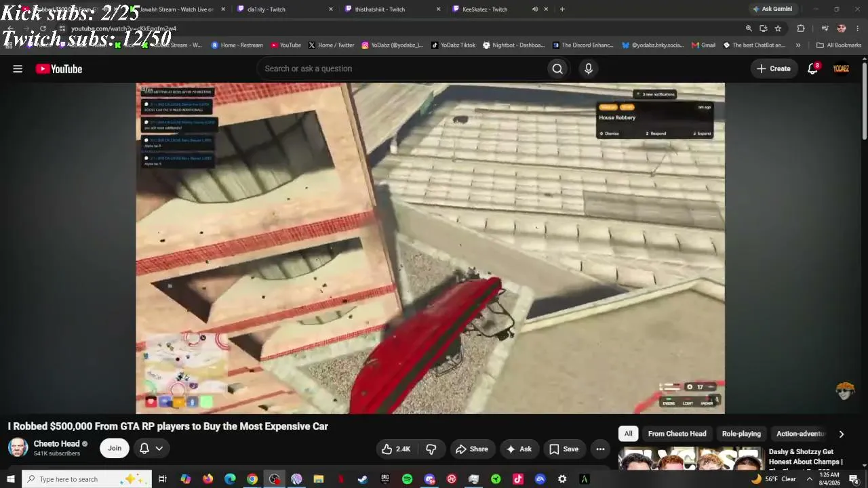Open Task View in the taskbar

pos(163,479)
